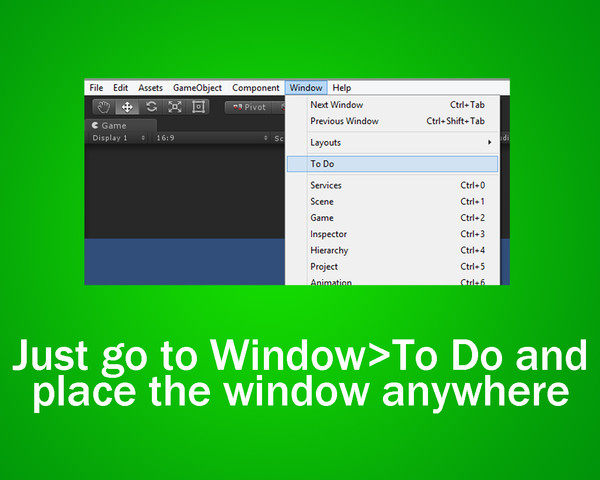The width and height of the screenshot is (600, 480).
Task: Switch to the Game tab
Action: (121, 126)
